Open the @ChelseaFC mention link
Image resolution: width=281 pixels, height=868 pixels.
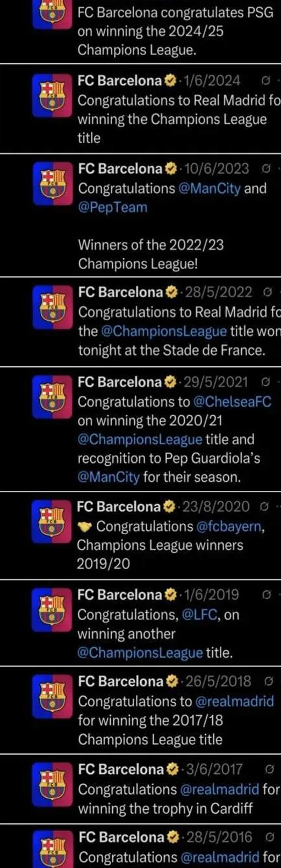tap(232, 402)
